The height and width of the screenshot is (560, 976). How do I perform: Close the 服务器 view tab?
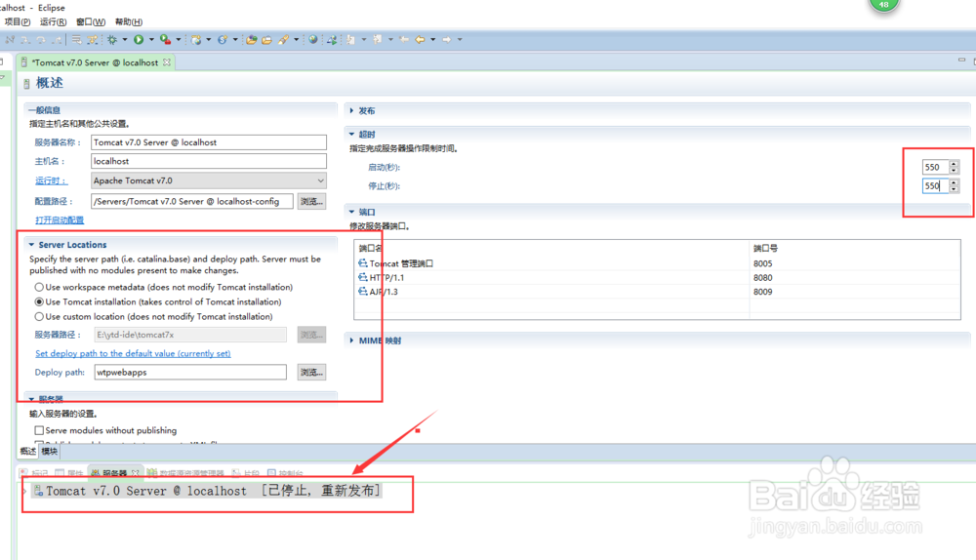[135, 473]
